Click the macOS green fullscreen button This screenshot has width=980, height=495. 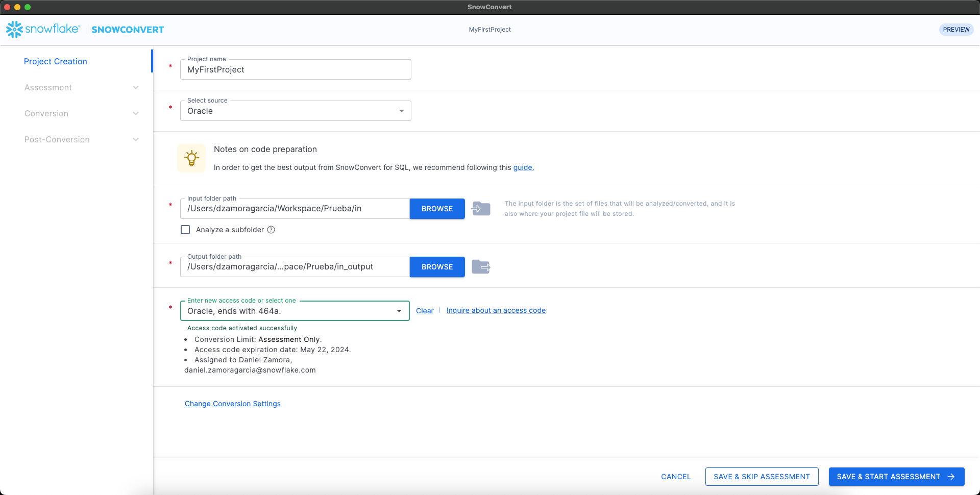pyautogui.click(x=28, y=7)
